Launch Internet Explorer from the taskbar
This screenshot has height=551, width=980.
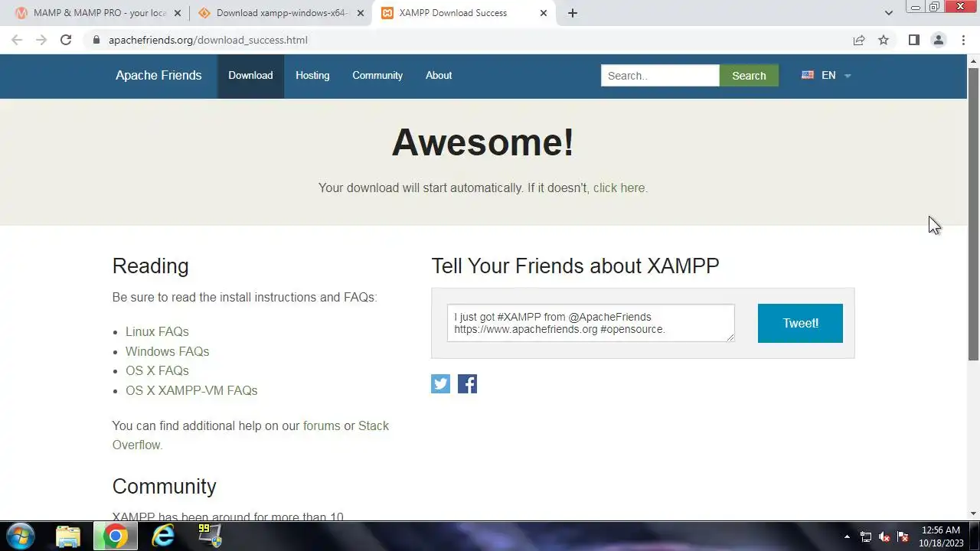163,536
